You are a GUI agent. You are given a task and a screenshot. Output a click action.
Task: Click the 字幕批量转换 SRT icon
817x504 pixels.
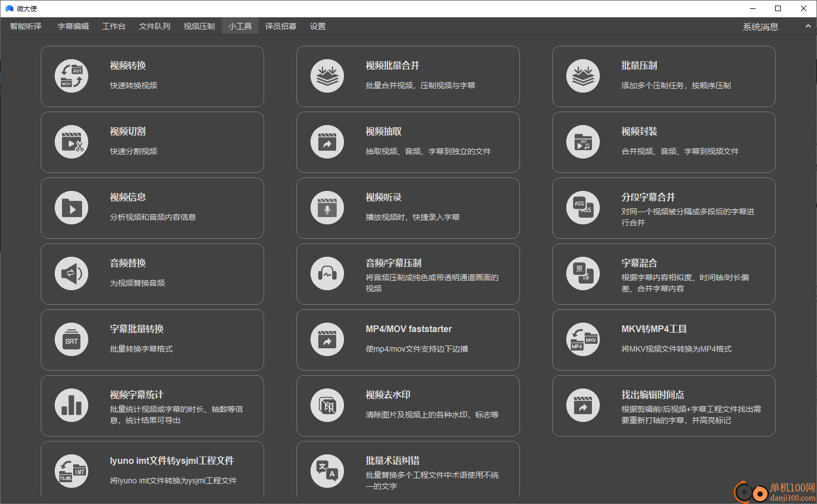pyautogui.click(x=71, y=339)
